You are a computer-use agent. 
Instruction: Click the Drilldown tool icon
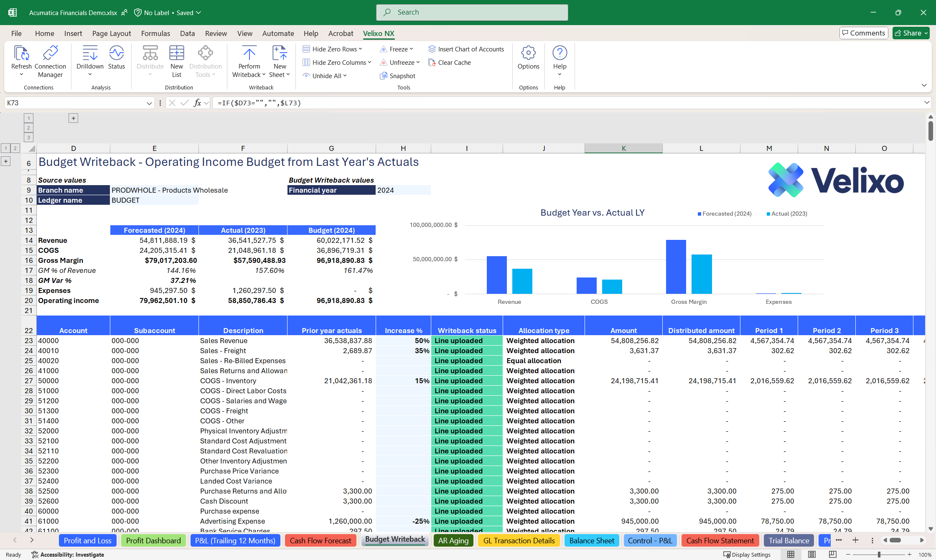pyautogui.click(x=90, y=53)
